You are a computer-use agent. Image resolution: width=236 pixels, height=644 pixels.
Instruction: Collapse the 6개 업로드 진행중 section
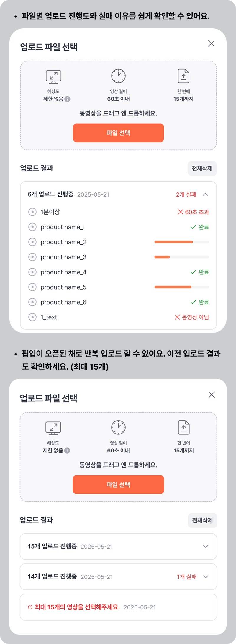pyautogui.click(x=206, y=194)
